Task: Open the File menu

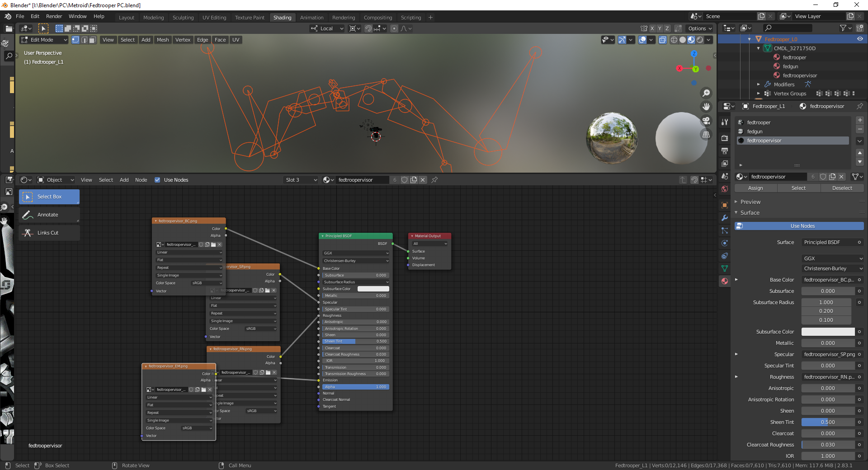Action: [x=20, y=16]
